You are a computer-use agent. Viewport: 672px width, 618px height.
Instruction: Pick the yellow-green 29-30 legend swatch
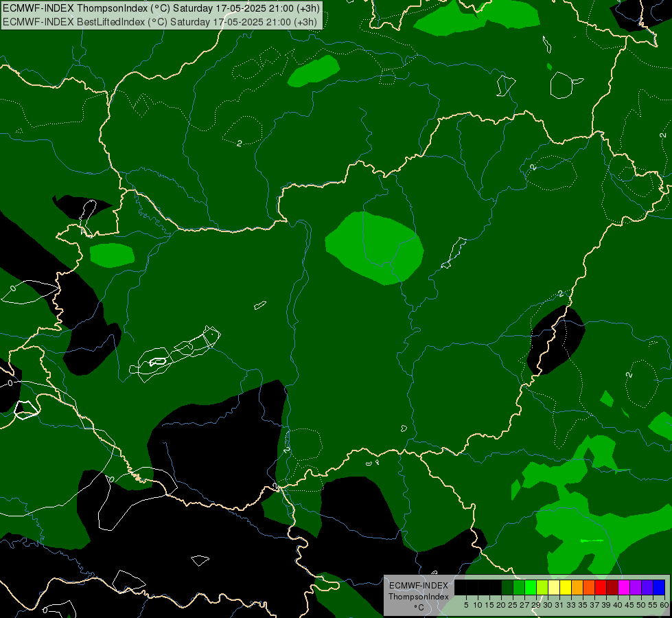pos(542,587)
